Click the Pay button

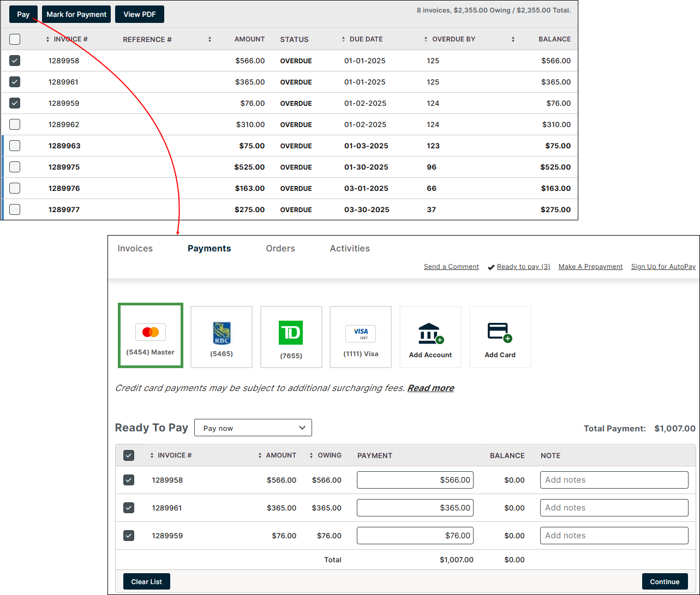23,14
